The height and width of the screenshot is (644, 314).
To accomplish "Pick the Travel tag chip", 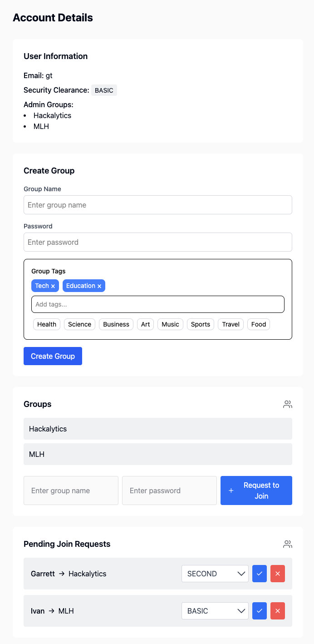I will pyautogui.click(x=231, y=324).
